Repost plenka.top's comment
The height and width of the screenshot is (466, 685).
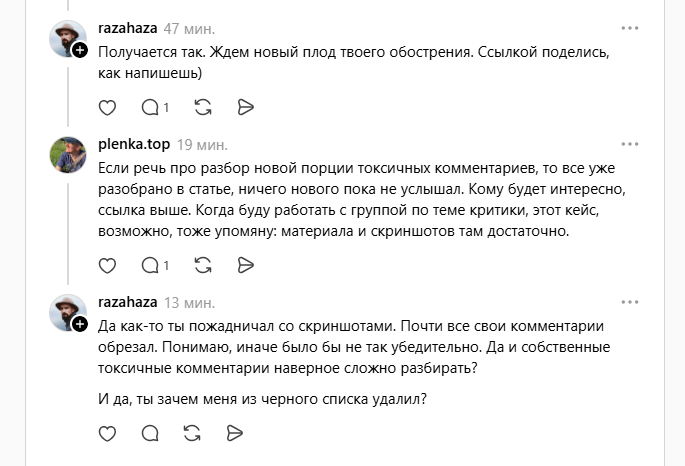[203, 265]
